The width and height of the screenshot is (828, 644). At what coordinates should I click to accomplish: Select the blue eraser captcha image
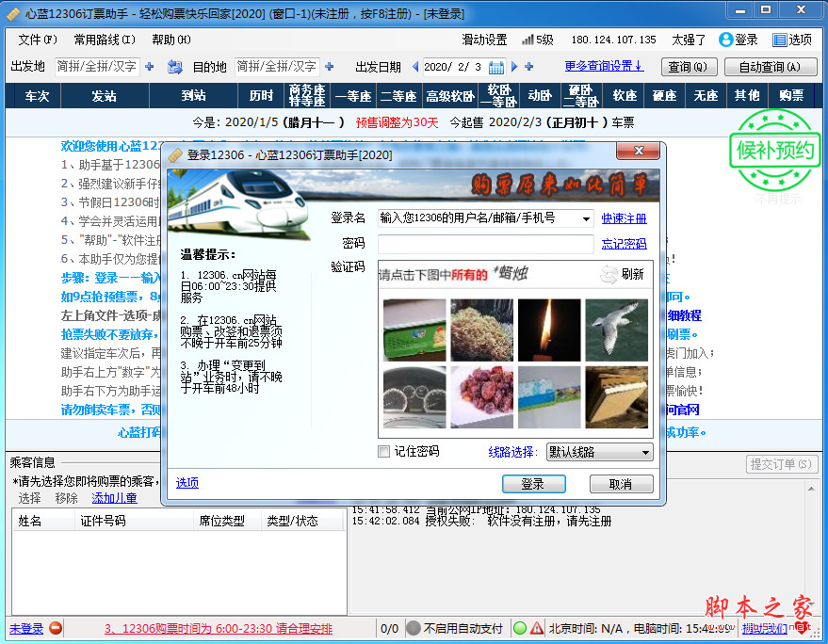coord(549,397)
